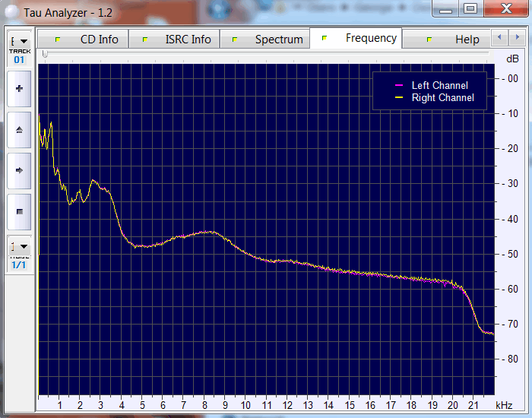The height and width of the screenshot is (418, 532).
Task: Maximize the Tau Analyzer window
Action: 470,8
